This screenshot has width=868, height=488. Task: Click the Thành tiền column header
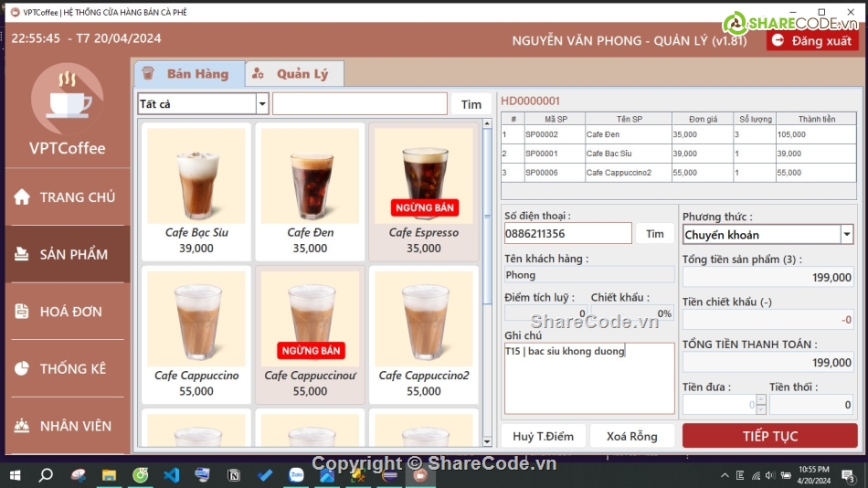coord(816,119)
